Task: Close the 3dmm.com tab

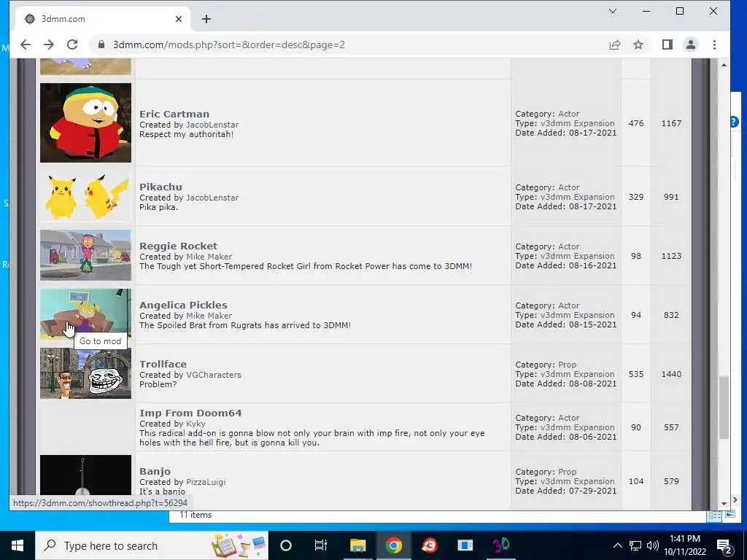Action: pyautogui.click(x=179, y=19)
